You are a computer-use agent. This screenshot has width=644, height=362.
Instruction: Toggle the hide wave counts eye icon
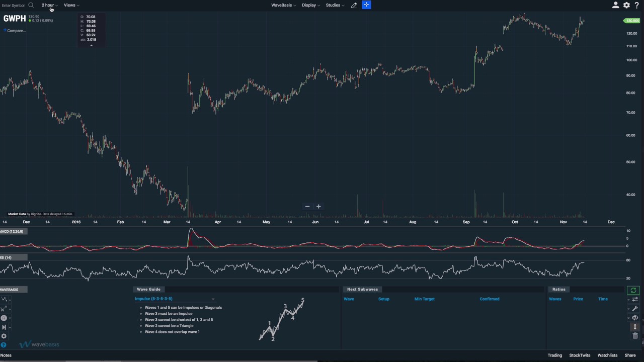point(635,318)
